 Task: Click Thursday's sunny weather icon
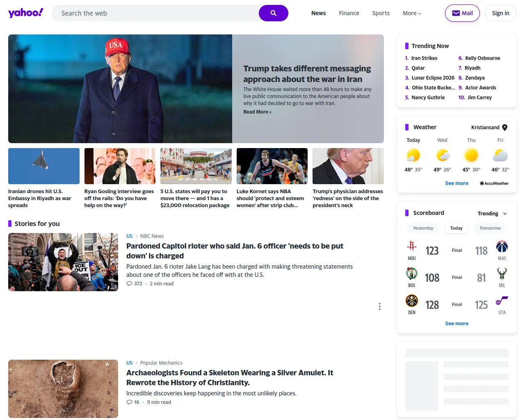click(471, 155)
